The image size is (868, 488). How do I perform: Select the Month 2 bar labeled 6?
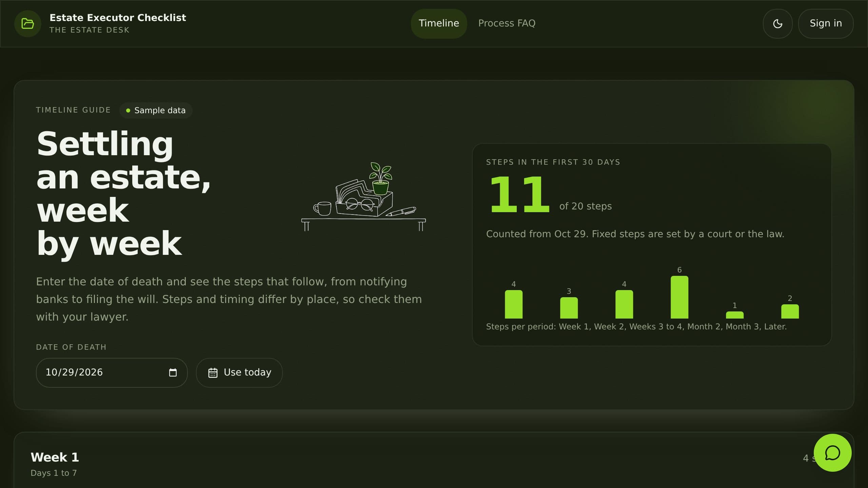coord(679,297)
